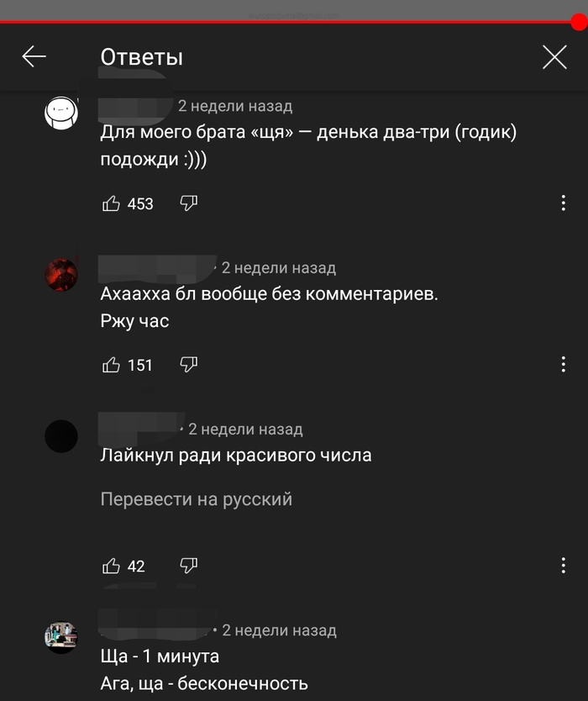
Task: Like the 'Лайкнул ради красивого числа' comment
Action: (x=111, y=566)
